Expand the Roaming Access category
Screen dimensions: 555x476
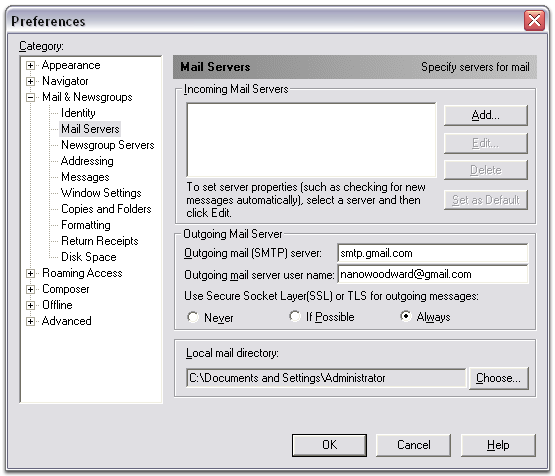coord(30,273)
